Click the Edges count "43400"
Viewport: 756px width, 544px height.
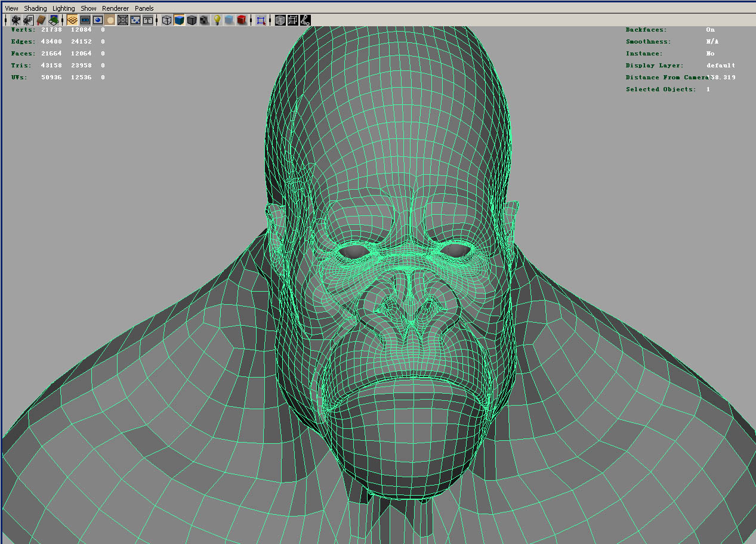point(52,42)
